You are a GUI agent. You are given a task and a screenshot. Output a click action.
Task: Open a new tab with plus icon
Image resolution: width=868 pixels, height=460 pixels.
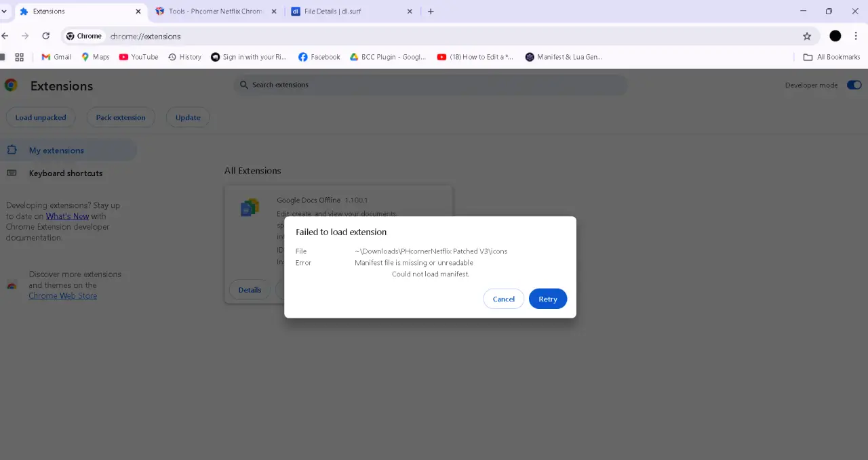click(x=431, y=12)
